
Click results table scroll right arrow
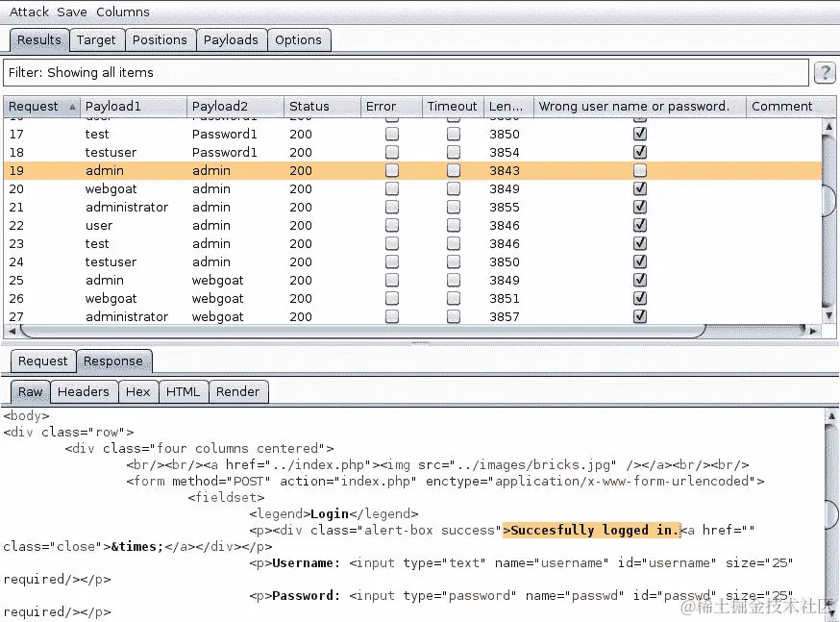point(813,331)
